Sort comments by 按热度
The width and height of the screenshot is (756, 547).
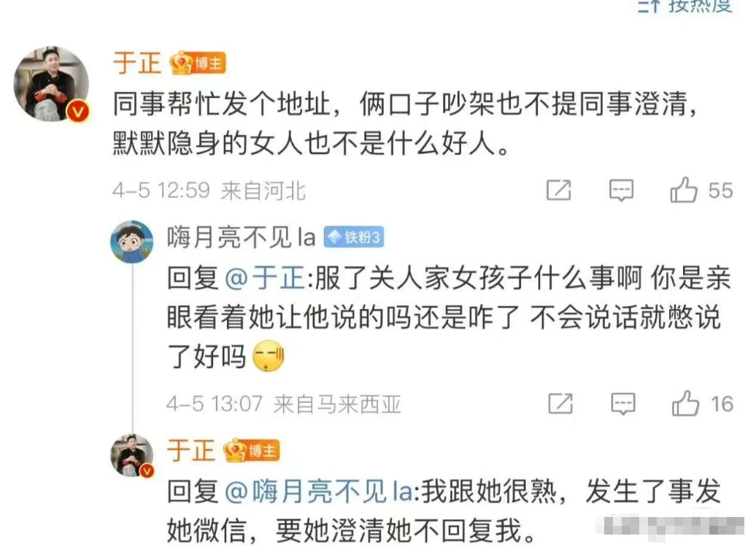[686, 6]
